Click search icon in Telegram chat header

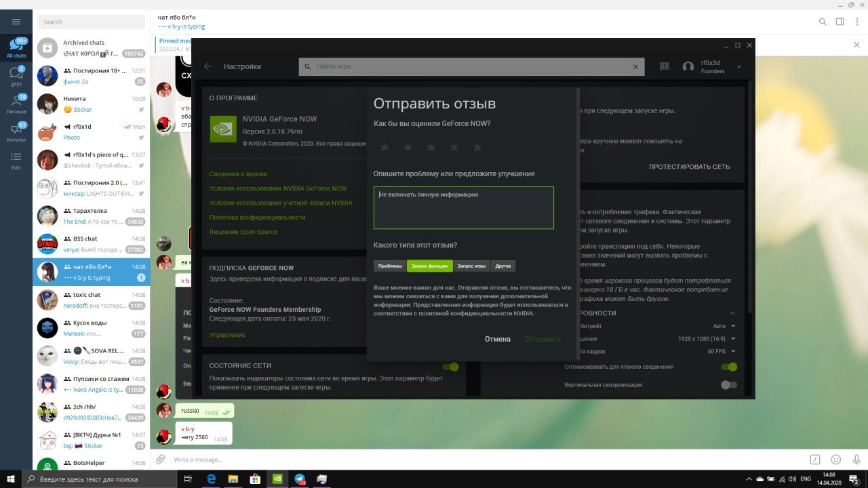click(823, 22)
